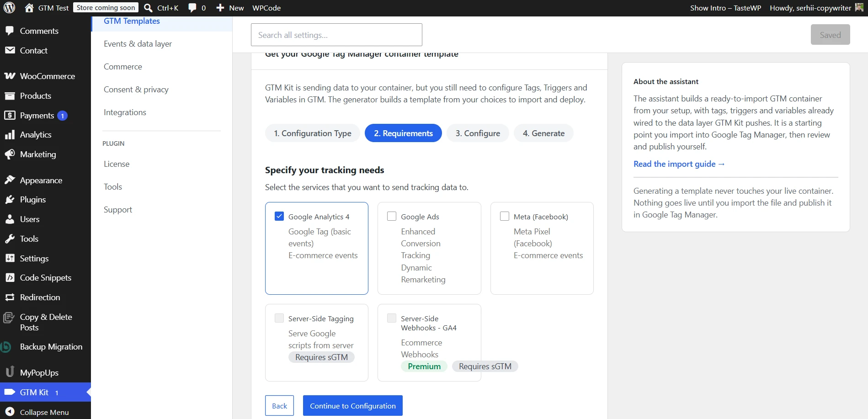This screenshot has height=419, width=868.
Task: Open Events & data layer section
Action: coord(138,44)
